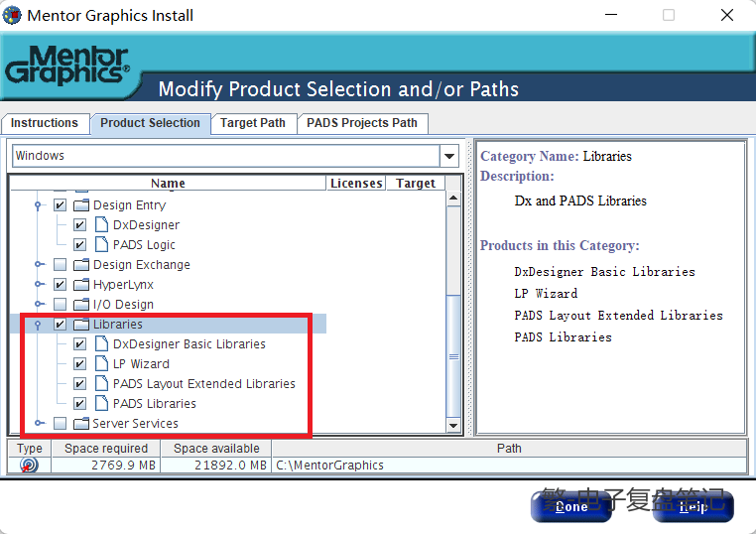Switch to the Instructions tab
The height and width of the screenshot is (534, 756).
click(x=45, y=123)
